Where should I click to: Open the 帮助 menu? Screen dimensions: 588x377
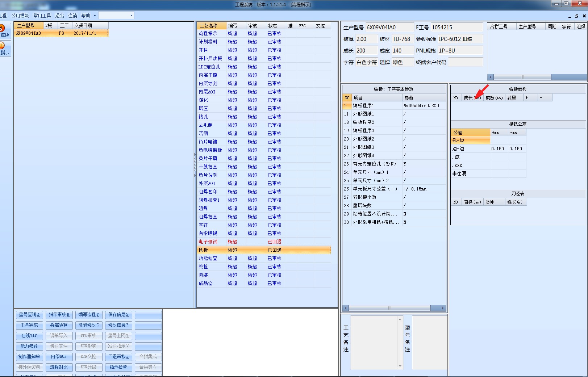(x=86, y=16)
